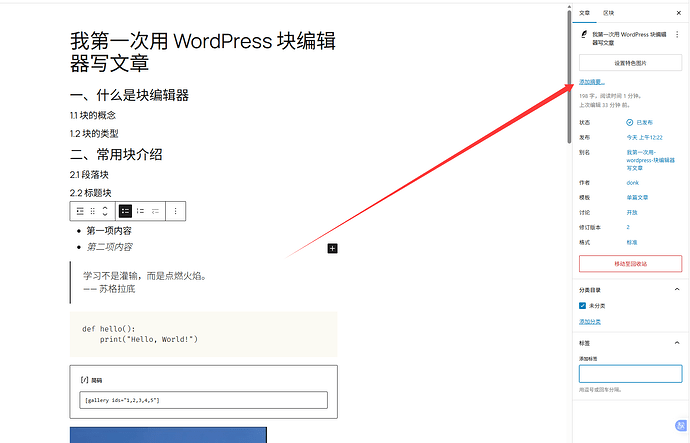
Task: Click the 设置特色图片 button
Action: [x=631, y=63]
